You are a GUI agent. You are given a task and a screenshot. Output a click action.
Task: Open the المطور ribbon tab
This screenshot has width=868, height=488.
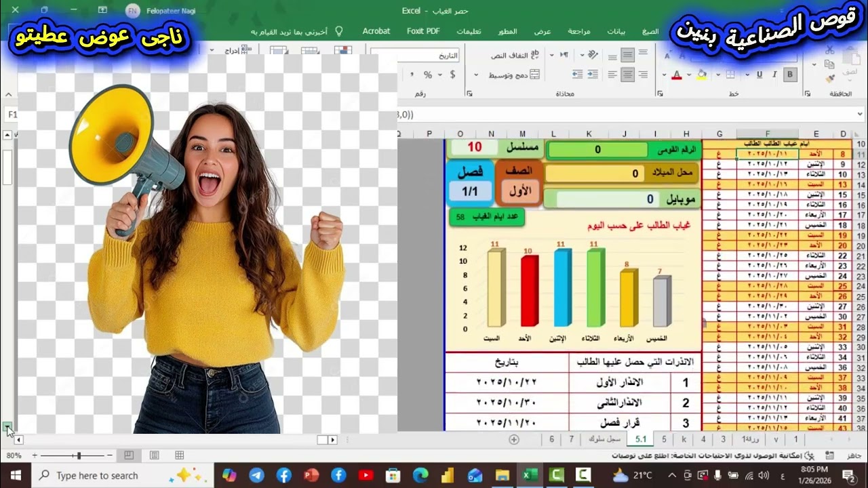click(507, 31)
